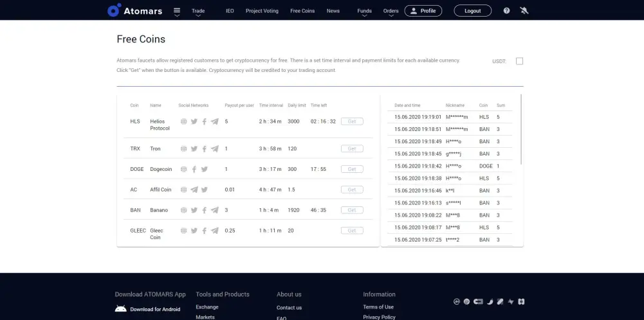Click Get for Affil Coin
Viewport: 644px width, 320px height.
coord(352,190)
